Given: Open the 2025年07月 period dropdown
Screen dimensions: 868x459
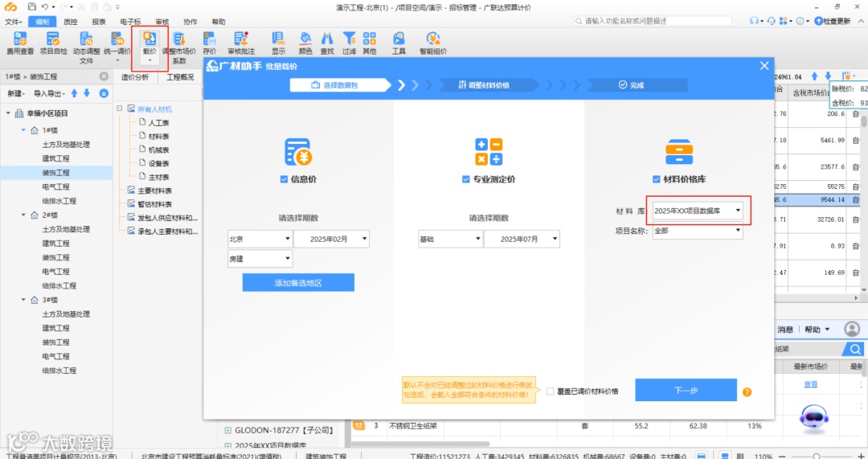Looking at the screenshot, I should [x=522, y=240].
